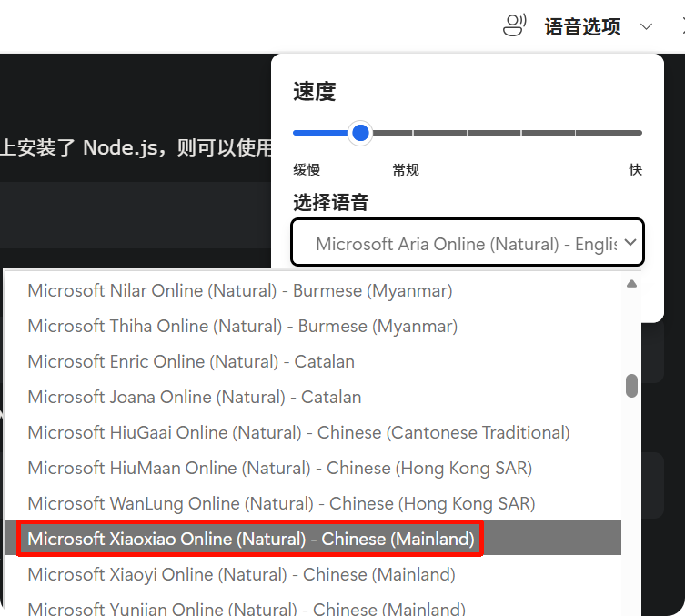Click the blue speed slider handle

click(360, 133)
